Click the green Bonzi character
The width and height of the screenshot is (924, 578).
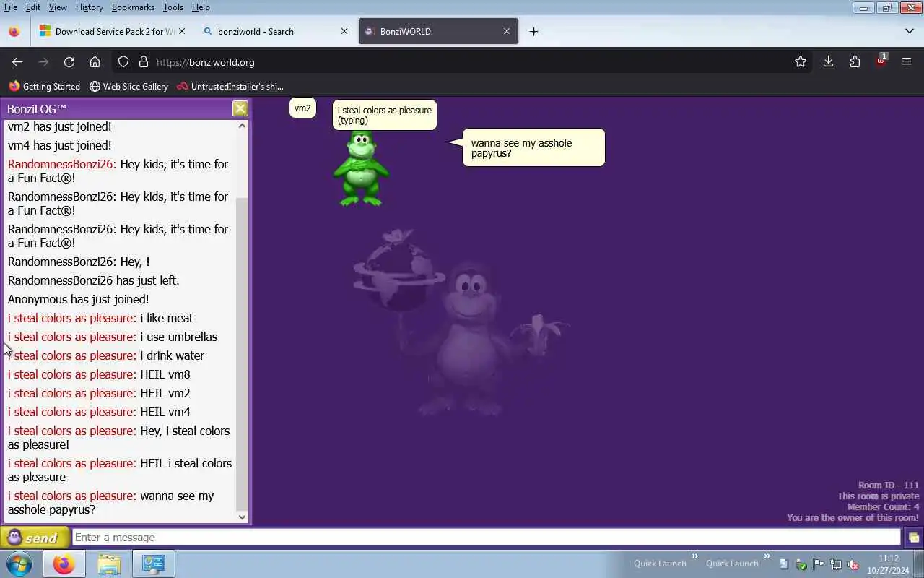coord(361,168)
